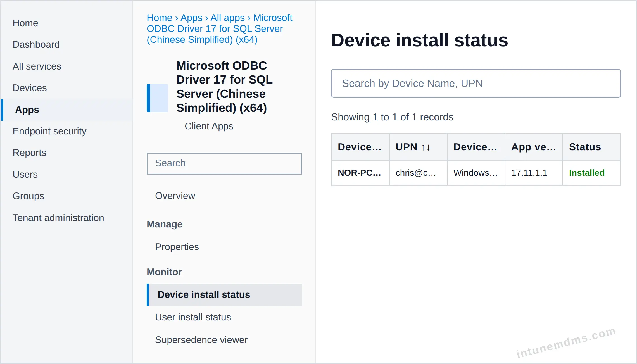Open User install status under Monitor
637x364 pixels.
coord(193,317)
